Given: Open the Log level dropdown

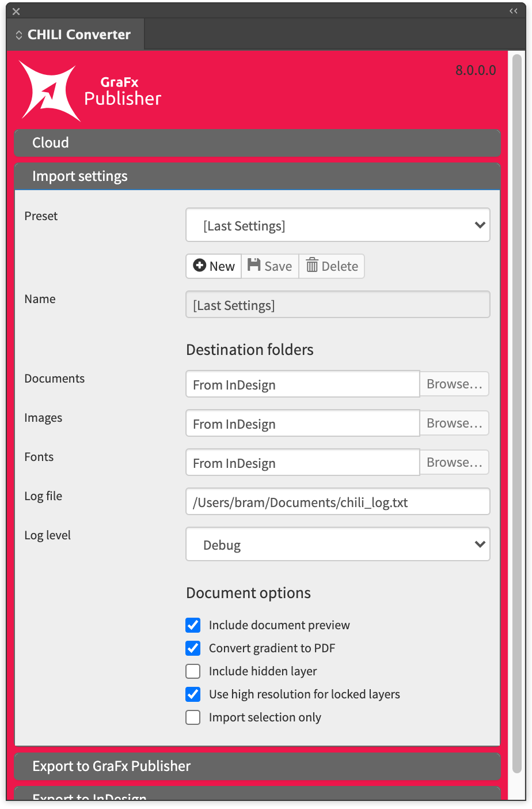Looking at the screenshot, I should [x=338, y=545].
